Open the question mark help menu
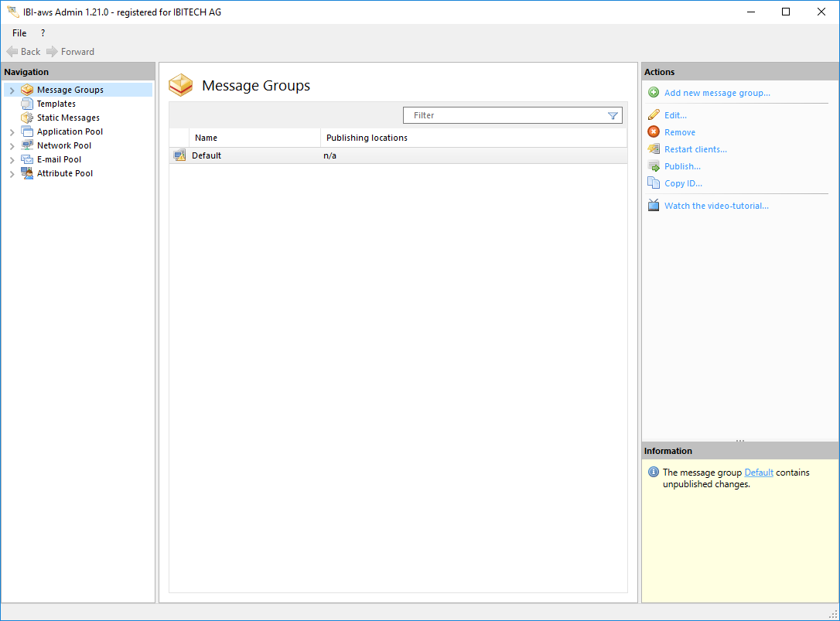This screenshot has height=621, width=840. (43, 33)
